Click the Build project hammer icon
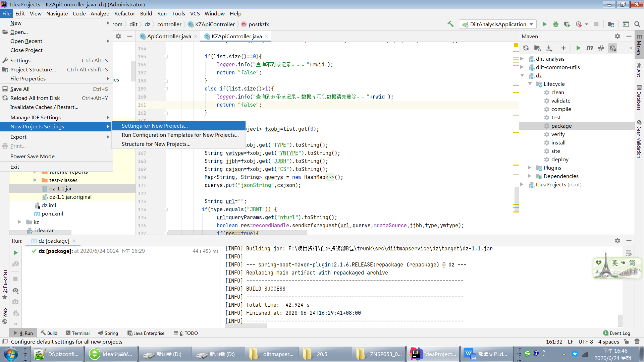The image size is (644, 362). [450, 24]
